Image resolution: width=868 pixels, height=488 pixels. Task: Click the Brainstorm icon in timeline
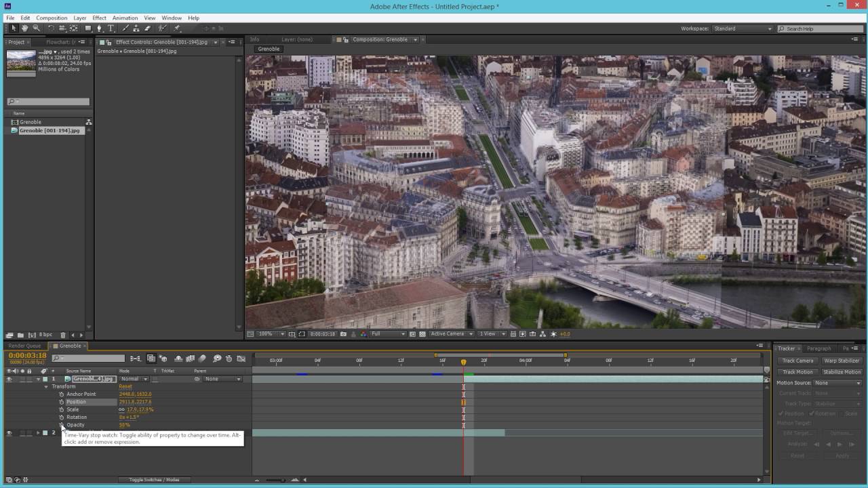[217, 359]
